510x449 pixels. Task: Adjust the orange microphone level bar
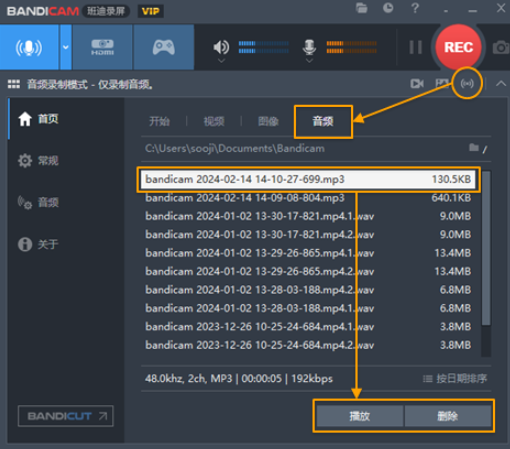click(x=351, y=47)
